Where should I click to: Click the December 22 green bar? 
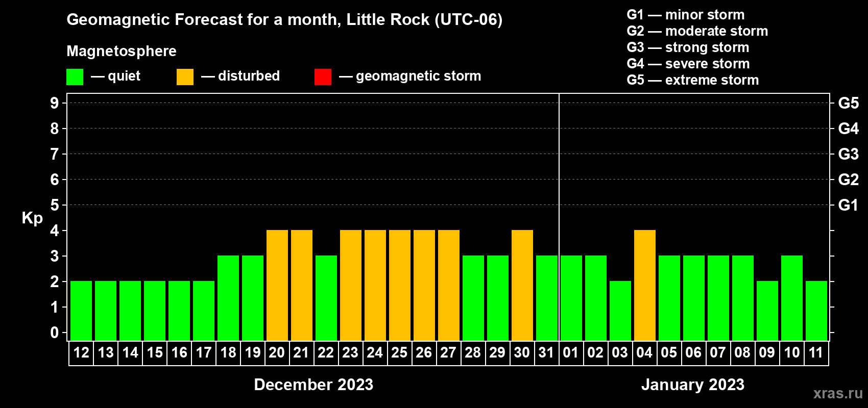[326, 298]
